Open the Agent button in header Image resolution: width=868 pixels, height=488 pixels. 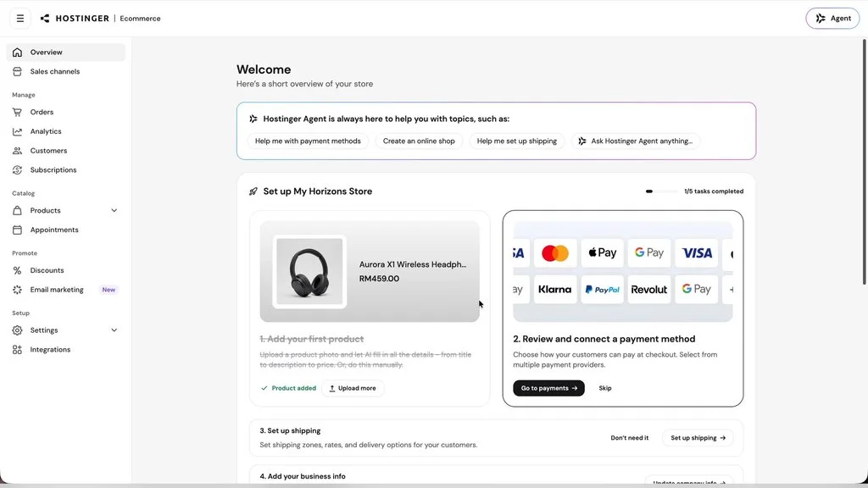(x=832, y=19)
